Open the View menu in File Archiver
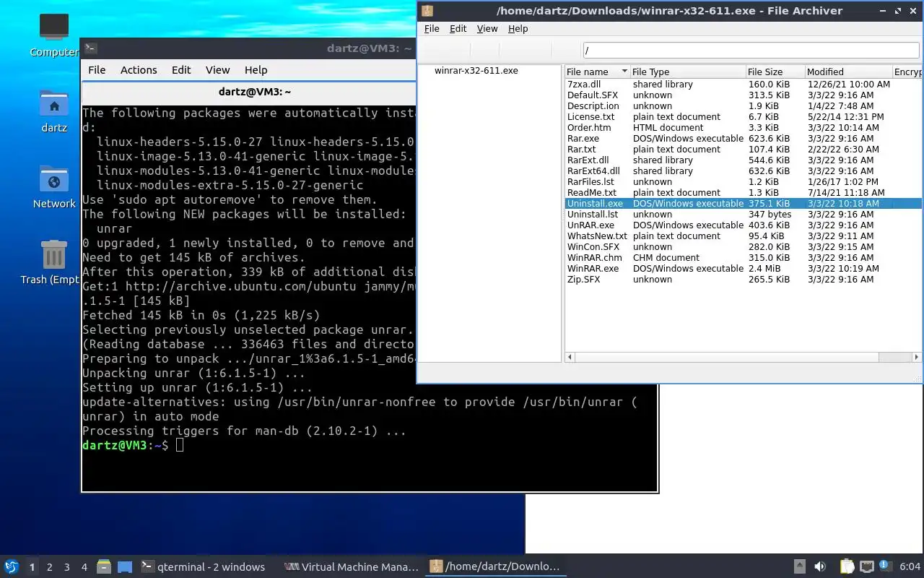 pyautogui.click(x=487, y=29)
